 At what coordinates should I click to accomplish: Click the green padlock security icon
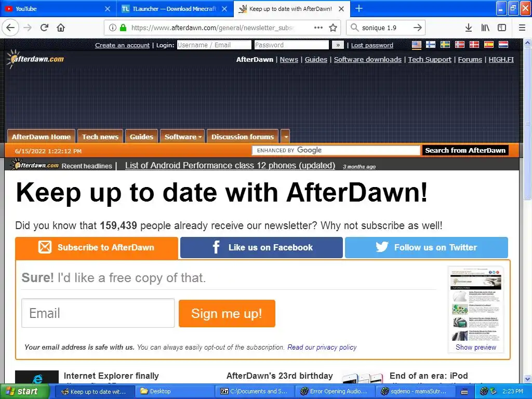pos(123,28)
